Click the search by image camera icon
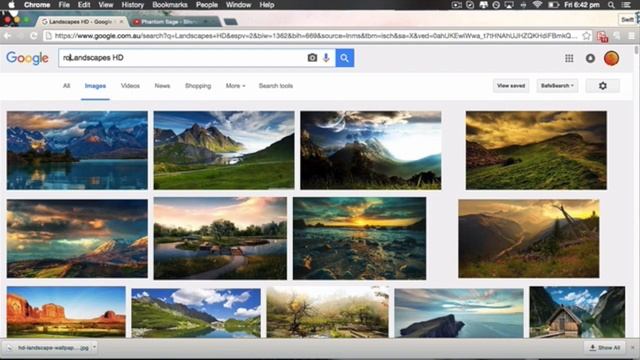Screen dimensions: 640x360 point(312,58)
